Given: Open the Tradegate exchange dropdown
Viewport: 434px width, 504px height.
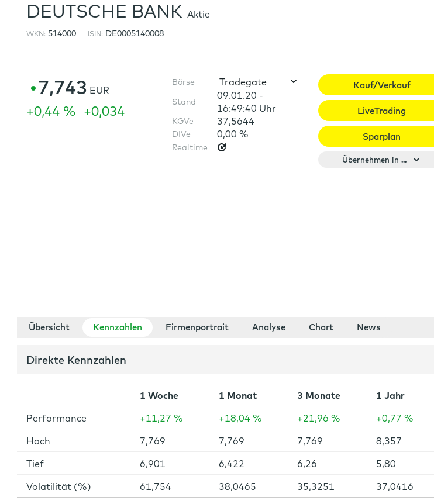Looking at the screenshot, I should coord(257,82).
